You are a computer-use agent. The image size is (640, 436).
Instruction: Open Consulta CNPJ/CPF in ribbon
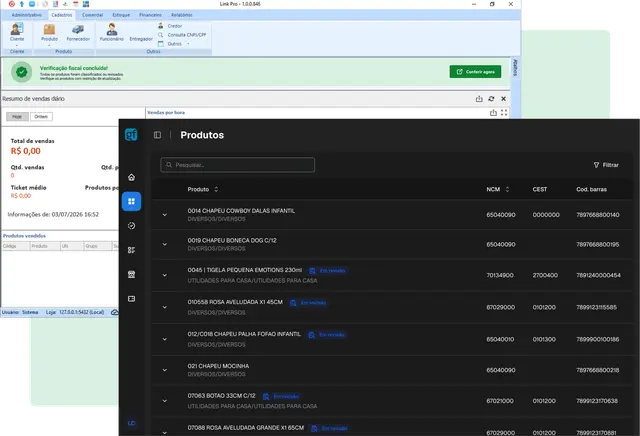tap(182, 35)
